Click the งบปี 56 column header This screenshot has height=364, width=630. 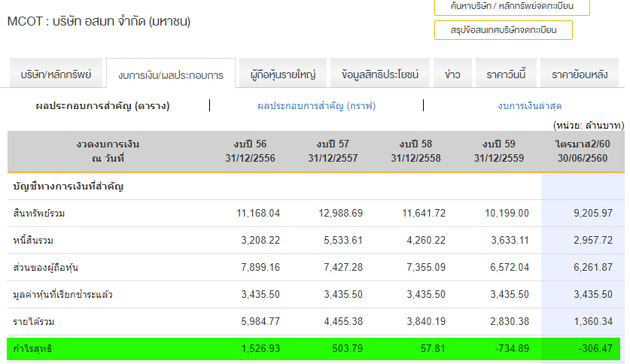coord(250,151)
